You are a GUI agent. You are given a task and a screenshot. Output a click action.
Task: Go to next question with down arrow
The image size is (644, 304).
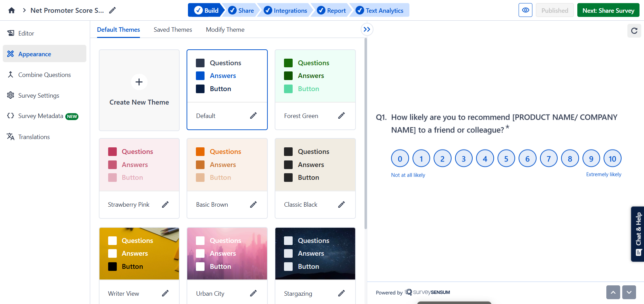click(629, 292)
